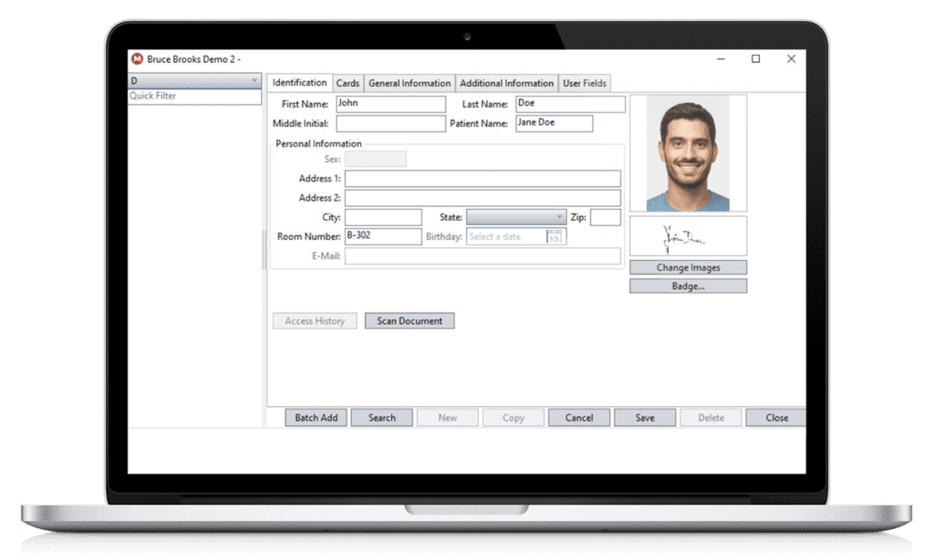Click the signature image preview
The width and height of the screenshot is (934, 560).
coord(688,236)
